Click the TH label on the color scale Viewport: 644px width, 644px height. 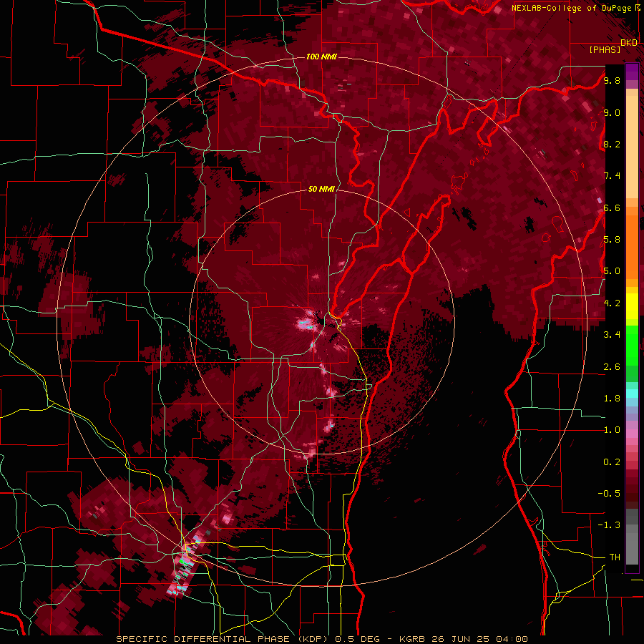615,557
